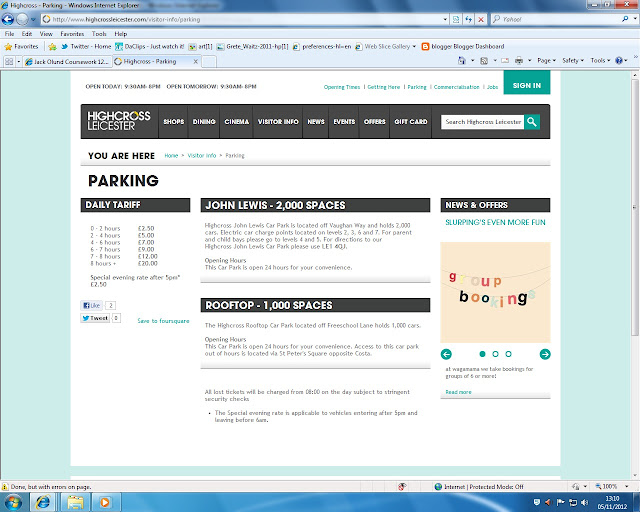Click the address bar URL field

pos(243,19)
